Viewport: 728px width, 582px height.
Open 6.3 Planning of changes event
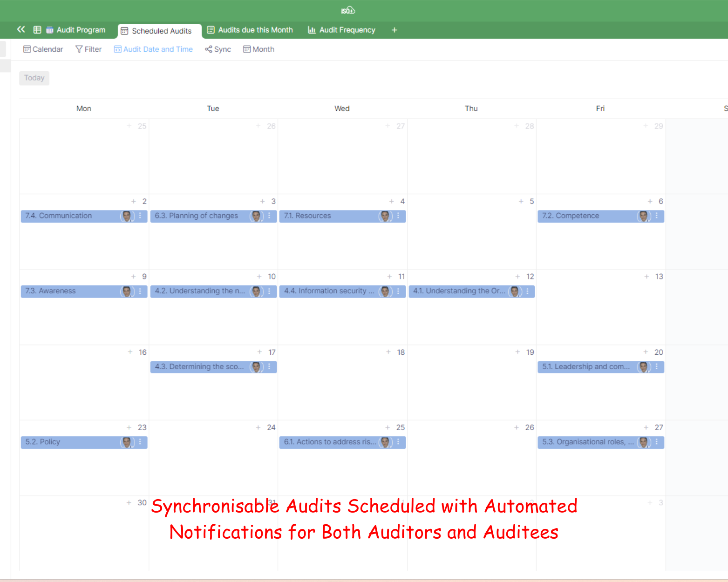[x=196, y=216]
